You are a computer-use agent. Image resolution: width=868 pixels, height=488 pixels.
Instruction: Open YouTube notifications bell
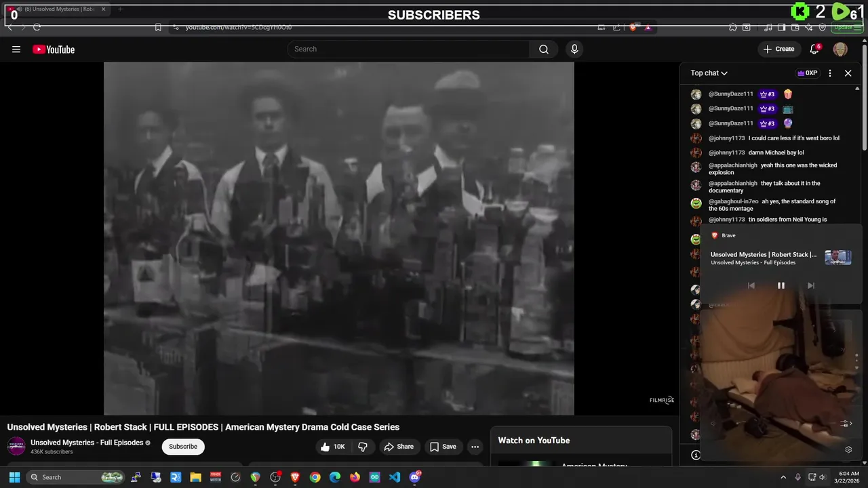click(814, 49)
